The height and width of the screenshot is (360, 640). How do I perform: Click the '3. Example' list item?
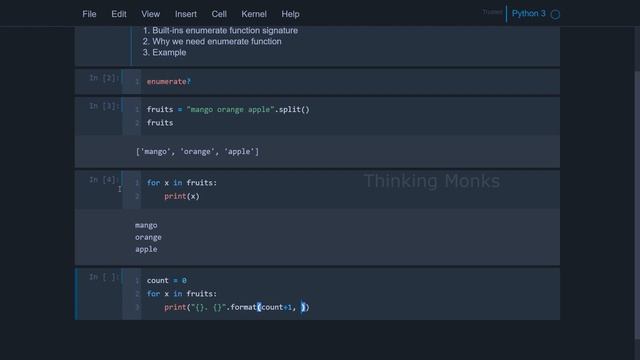pyautogui.click(x=164, y=53)
